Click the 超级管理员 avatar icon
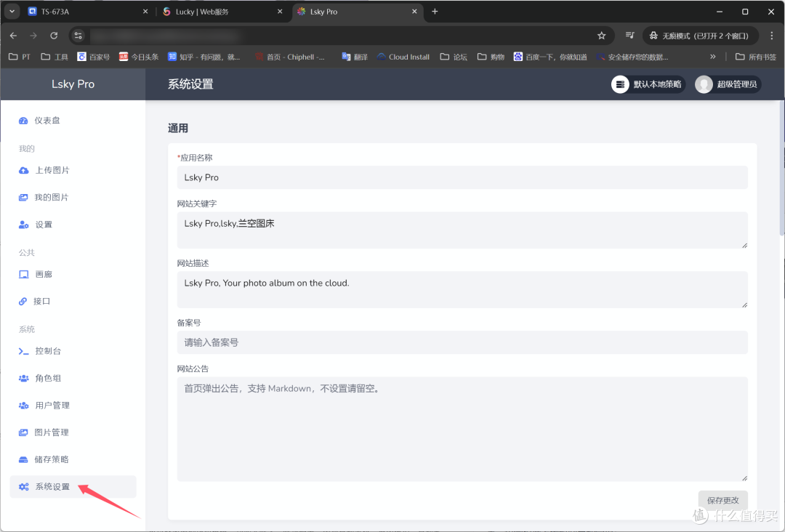The width and height of the screenshot is (785, 532). pyautogui.click(x=704, y=84)
